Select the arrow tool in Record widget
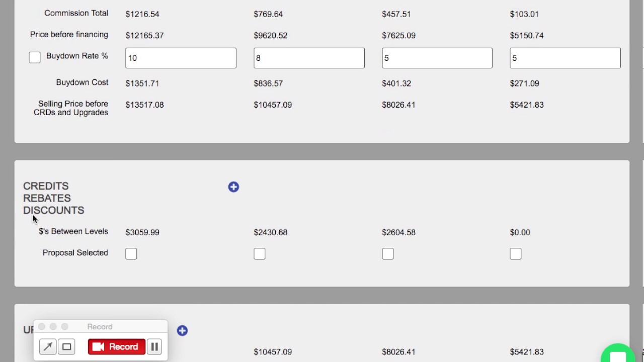This screenshot has height=362, width=644. [48, 347]
